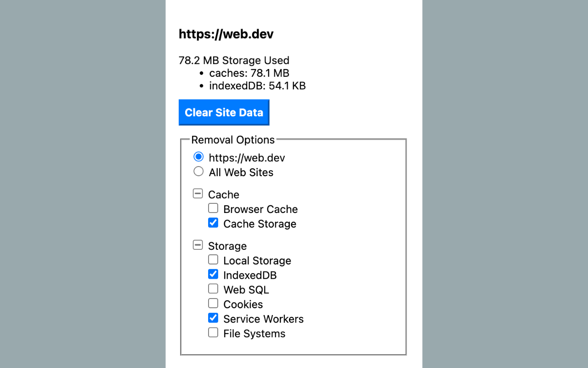Toggle the Cache group checkbox
588x368 pixels.
click(198, 194)
